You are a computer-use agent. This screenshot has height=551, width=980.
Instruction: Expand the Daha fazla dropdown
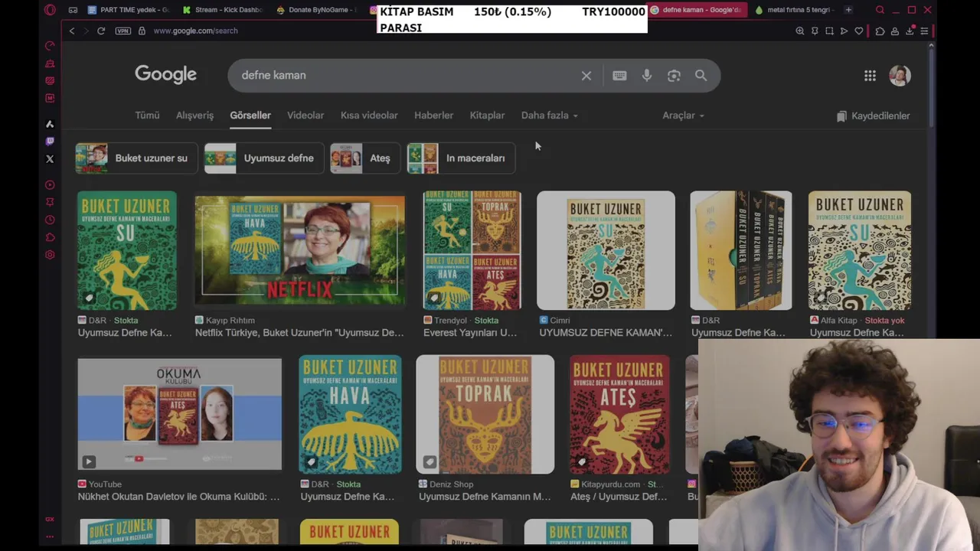tap(550, 116)
